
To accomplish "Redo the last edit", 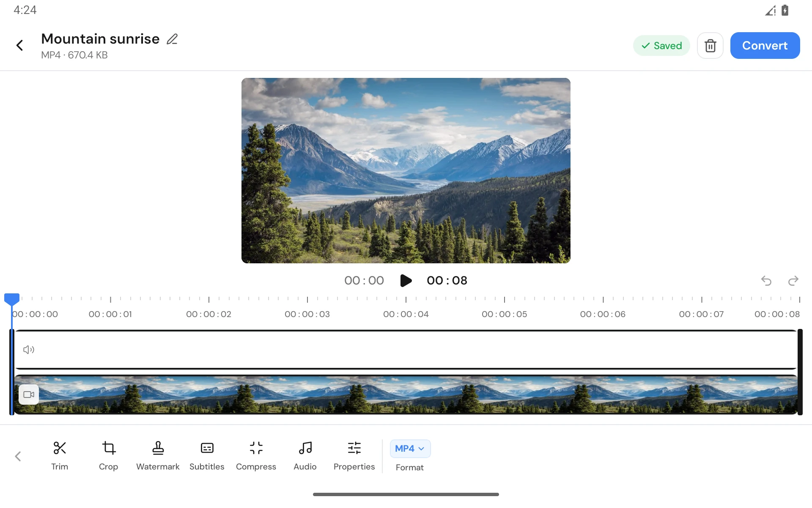I will click(x=793, y=280).
